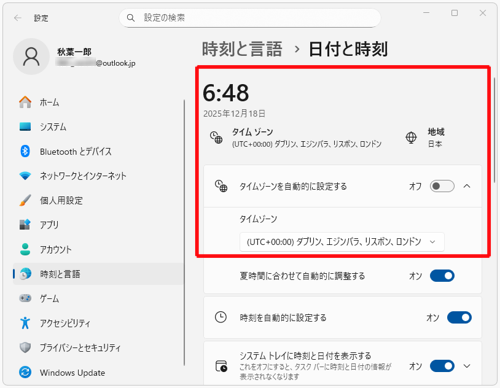Click the Apps icon in sidebar
The width and height of the screenshot is (500, 388).
click(x=25, y=225)
